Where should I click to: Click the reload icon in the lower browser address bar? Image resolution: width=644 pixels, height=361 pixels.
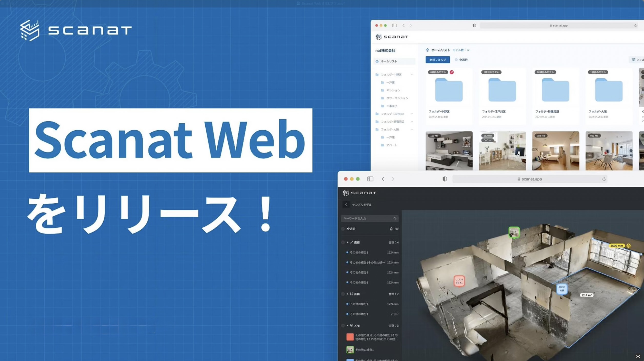pyautogui.click(x=604, y=179)
